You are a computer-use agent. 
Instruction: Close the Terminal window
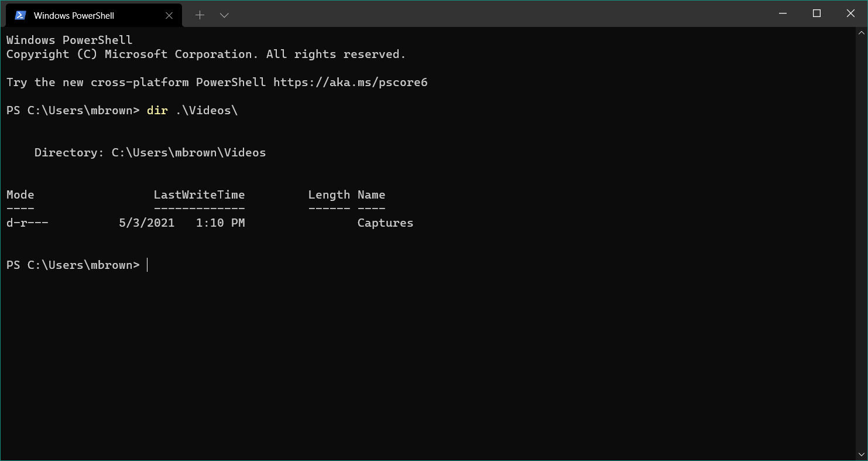tap(850, 13)
